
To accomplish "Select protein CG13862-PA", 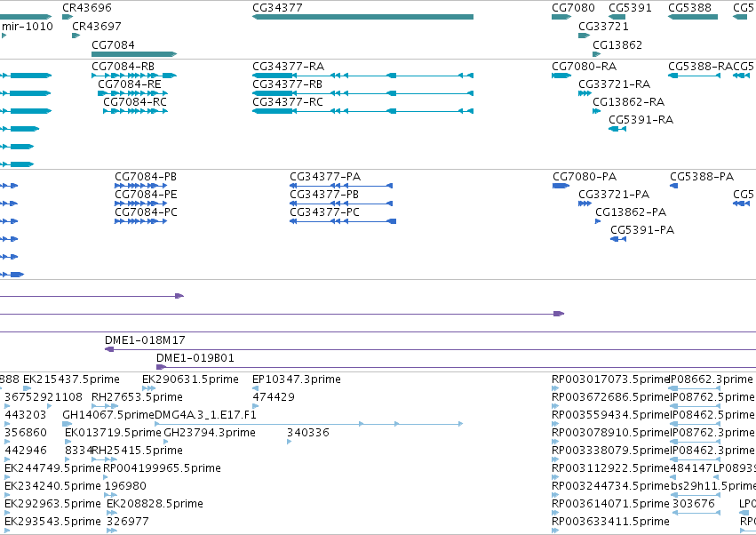I will click(631, 212).
